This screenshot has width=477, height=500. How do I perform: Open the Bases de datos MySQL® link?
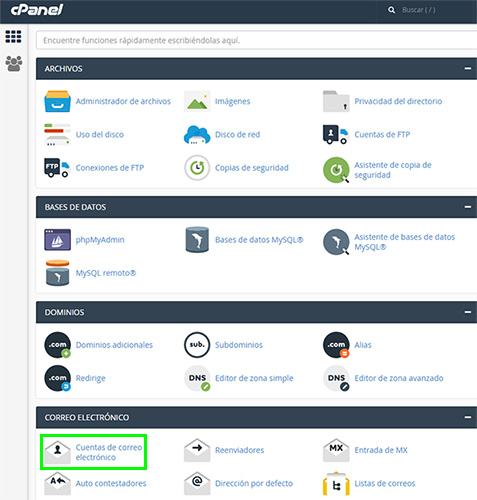pyautogui.click(x=259, y=240)
